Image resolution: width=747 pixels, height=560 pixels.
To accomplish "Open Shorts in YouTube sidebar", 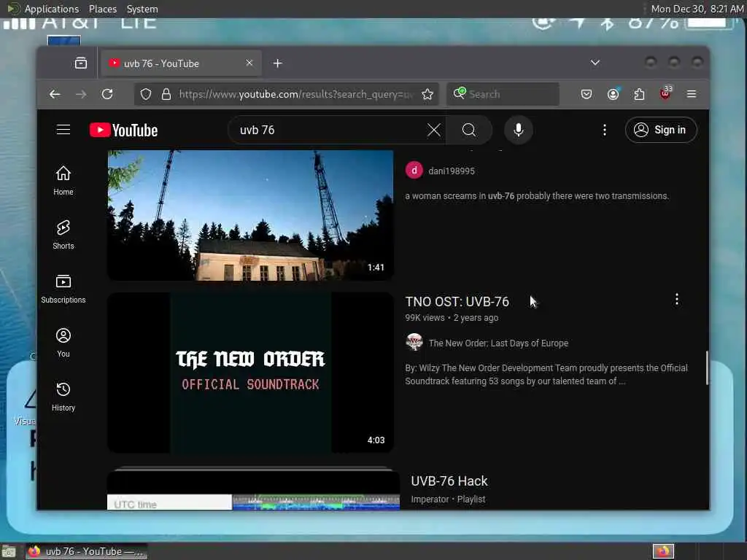I will [63, 235].
